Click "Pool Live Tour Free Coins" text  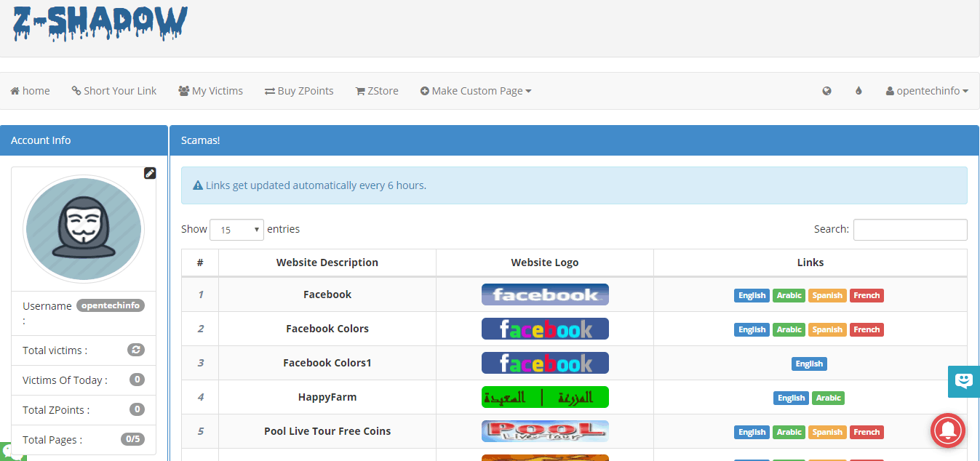pyautogui.click(x=327, y=431)
